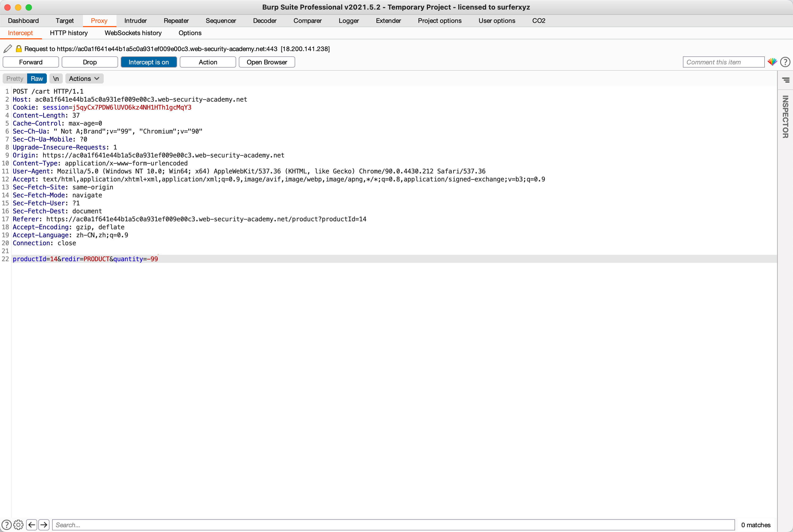Toggle the \n non-printable characters button
The width and height of the screenshot is (793, 532).
click(x=56, y=79)
